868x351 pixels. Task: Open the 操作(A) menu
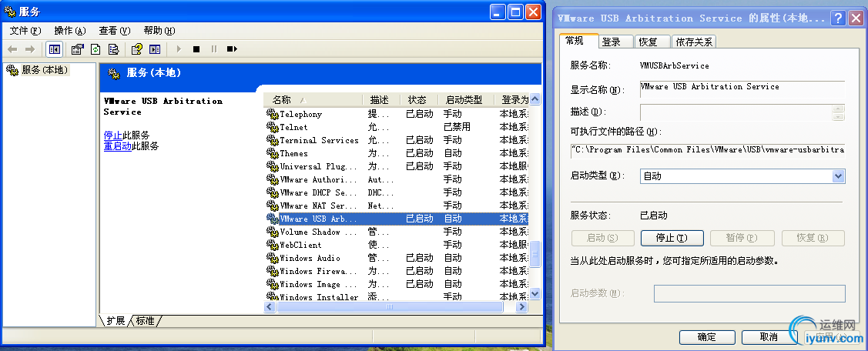(70, 31)
